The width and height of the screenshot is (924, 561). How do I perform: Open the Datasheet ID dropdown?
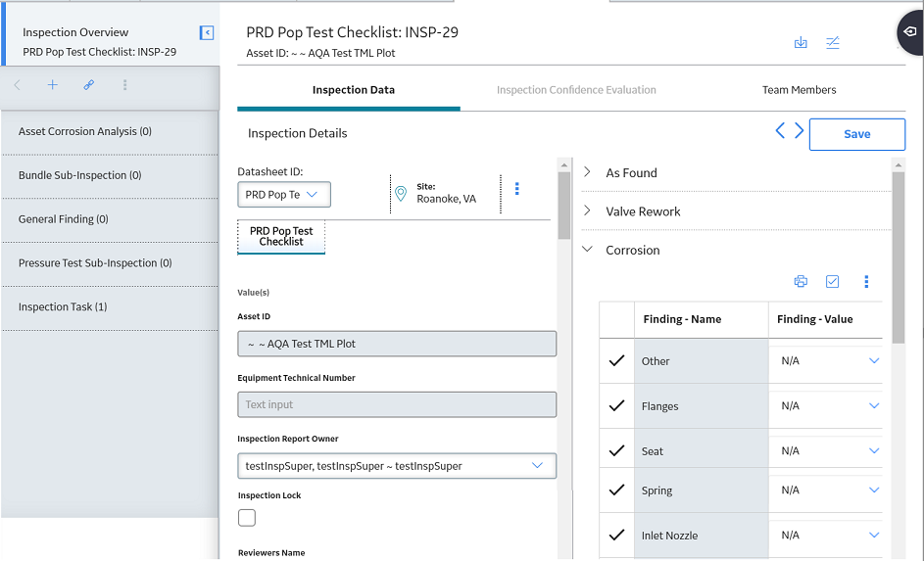click(x=284, y=194)
